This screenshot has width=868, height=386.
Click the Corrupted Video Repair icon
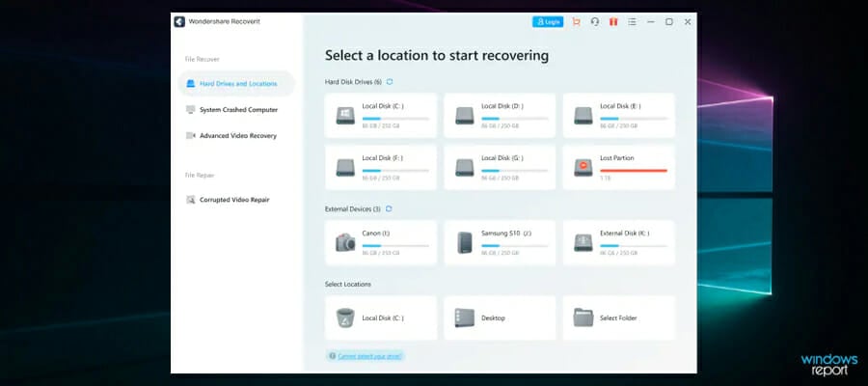pos(190,200)
